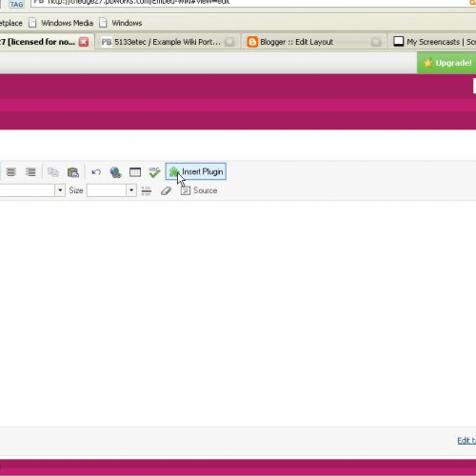Viewport: 476px width, 476px height.
Task: Select the licensed for no... browser tab
Action: coord(37,42)
